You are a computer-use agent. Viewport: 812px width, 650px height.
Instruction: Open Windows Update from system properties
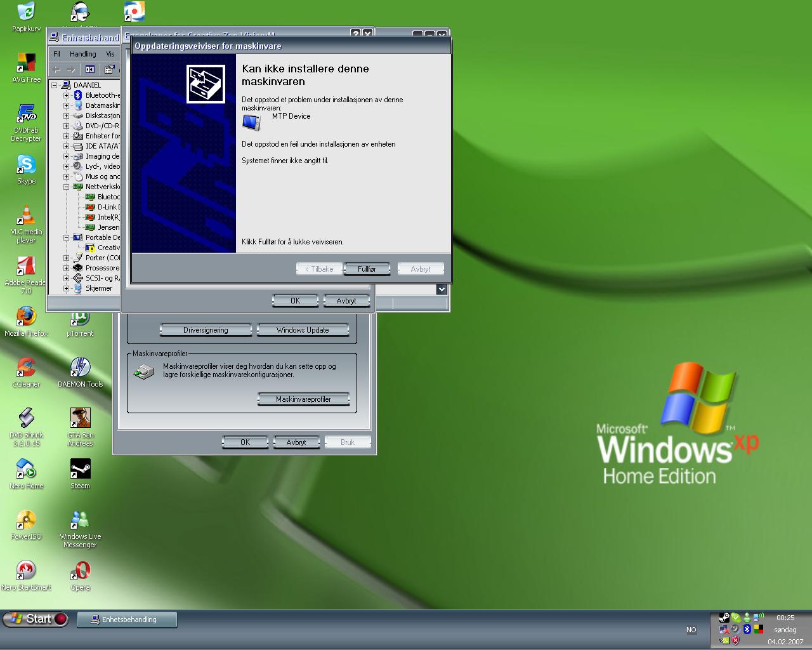click(x=303, y=330)
